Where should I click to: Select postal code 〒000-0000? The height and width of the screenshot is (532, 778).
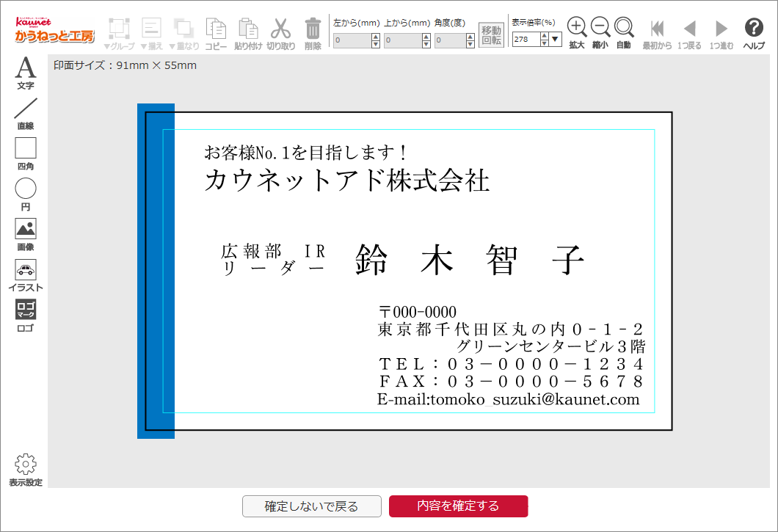pos(418,312)
